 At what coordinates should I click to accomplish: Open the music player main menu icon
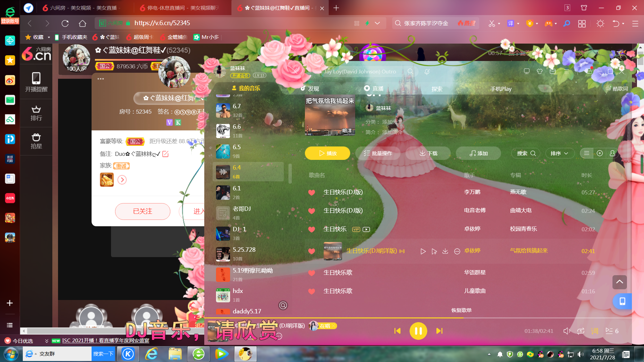[567, 71]
